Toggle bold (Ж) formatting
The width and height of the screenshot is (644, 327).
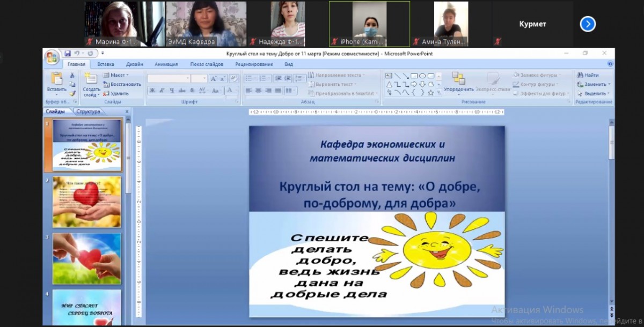tap(152, 91)
